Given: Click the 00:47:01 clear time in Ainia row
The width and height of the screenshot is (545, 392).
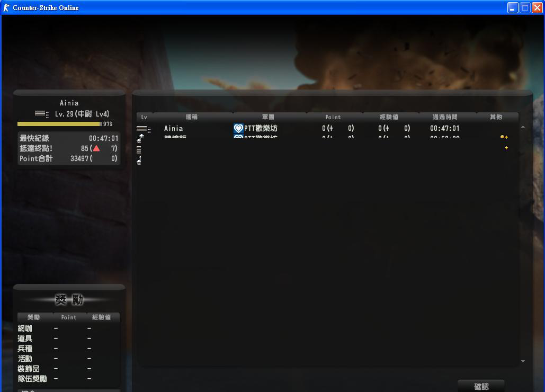Looking at the screenshot, I should point(444,129).
